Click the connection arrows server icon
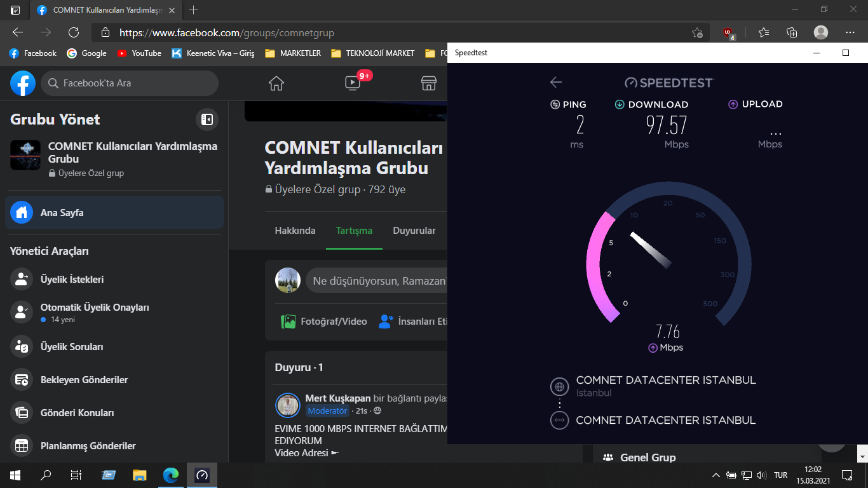868x488 pixels. pos(559,420)
